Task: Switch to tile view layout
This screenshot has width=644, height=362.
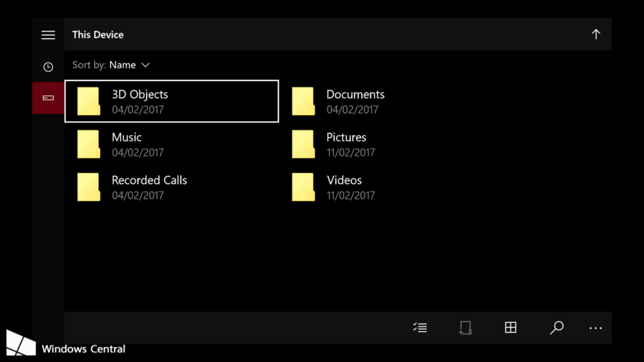Action: 510,327
